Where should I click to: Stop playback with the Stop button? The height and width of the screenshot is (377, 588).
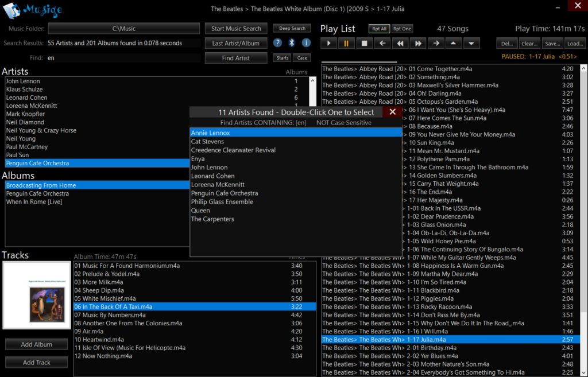pyautogui.click(x=364, y=43)
